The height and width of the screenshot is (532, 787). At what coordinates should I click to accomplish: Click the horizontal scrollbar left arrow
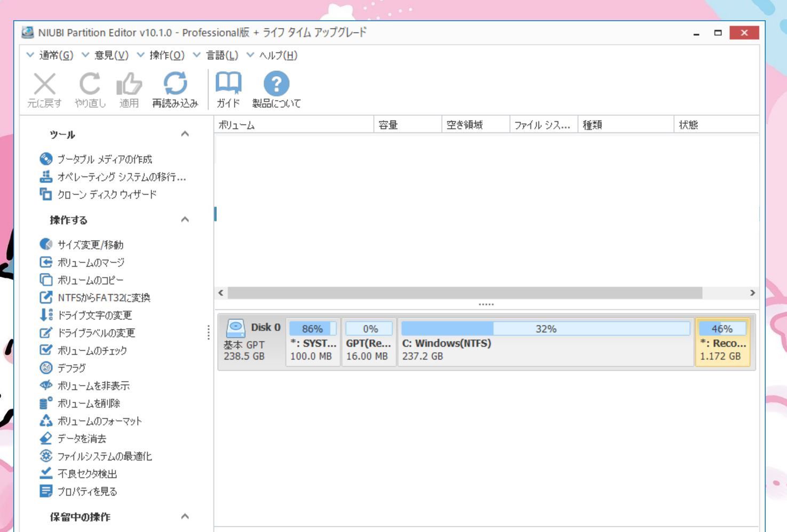(x=221, y=292)
